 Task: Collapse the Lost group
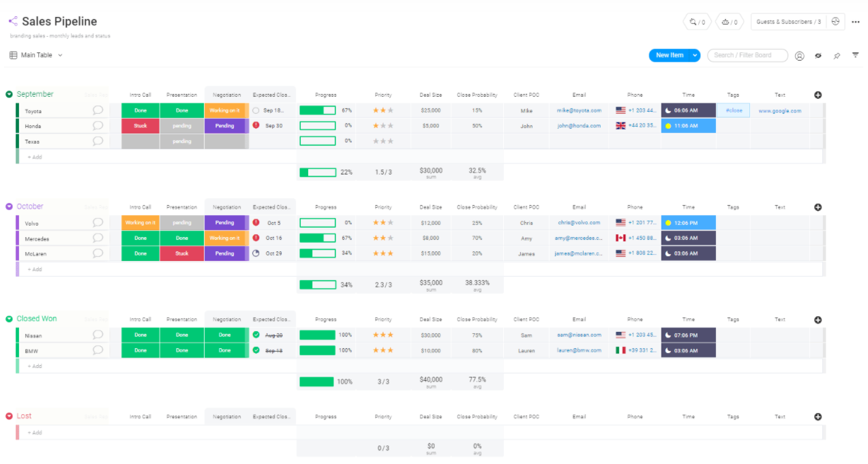(x=9, y=416)
